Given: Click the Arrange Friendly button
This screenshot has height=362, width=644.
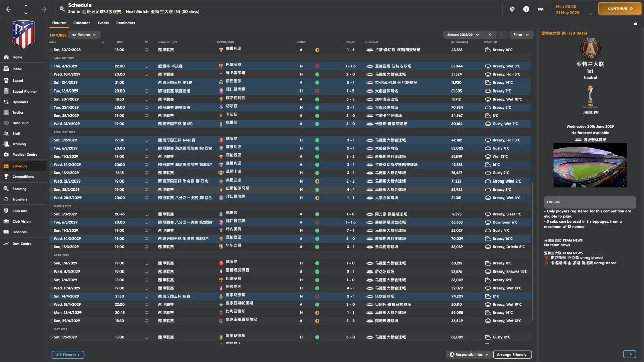Looking at the screenshot, I should point(512,355).
